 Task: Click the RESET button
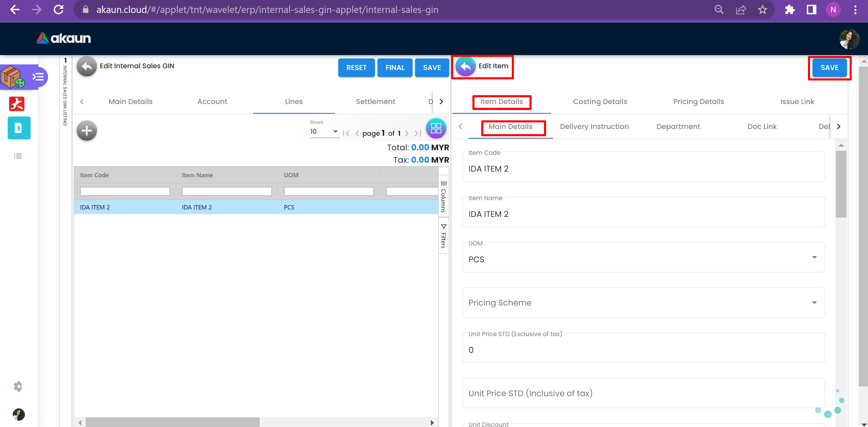point(356,68)
